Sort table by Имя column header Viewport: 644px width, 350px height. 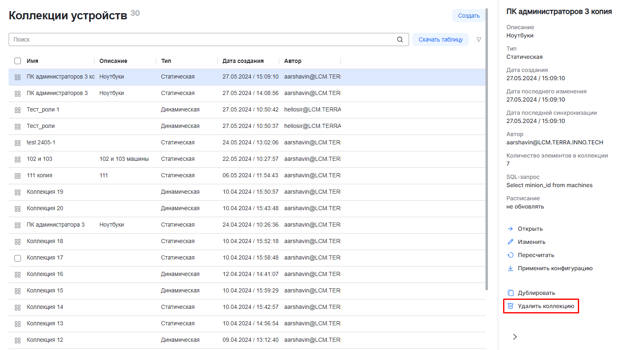pos(32,61)
